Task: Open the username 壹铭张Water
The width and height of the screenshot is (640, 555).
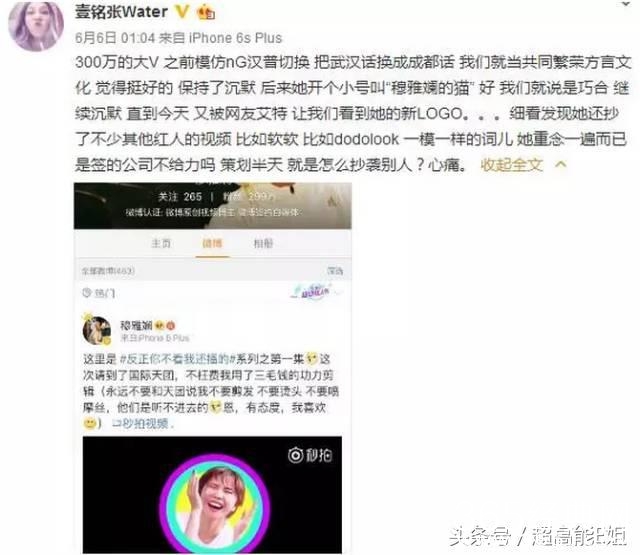Action: (121, 12)
